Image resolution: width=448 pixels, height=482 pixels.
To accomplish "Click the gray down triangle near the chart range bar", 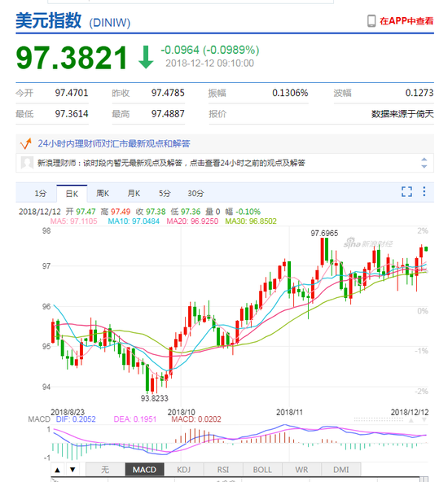I will pyautogui.click(x=424, y=420).
